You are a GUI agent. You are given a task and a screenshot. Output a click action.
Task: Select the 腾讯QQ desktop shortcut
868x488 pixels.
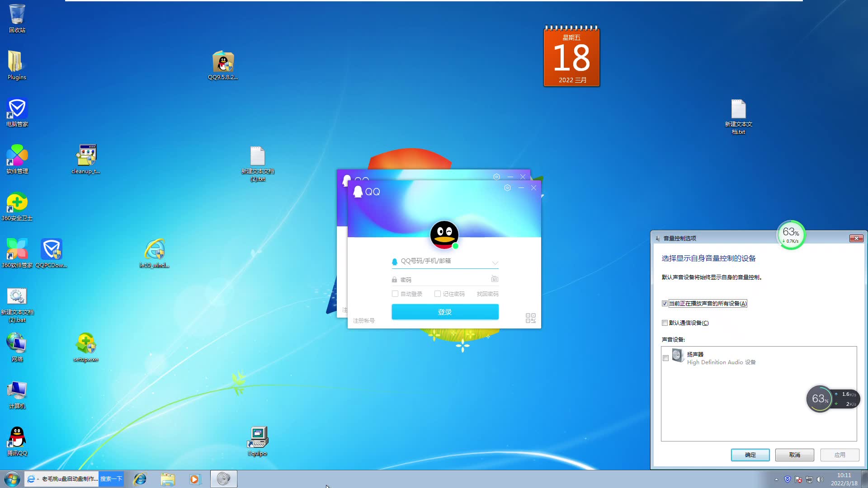click(x=17, y=441)
